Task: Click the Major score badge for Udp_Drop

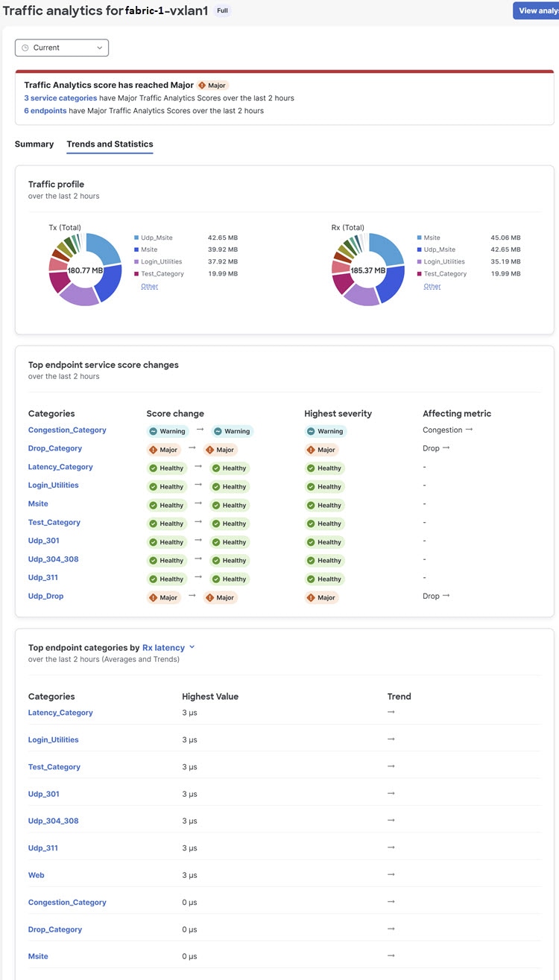Action: [163, 596]
